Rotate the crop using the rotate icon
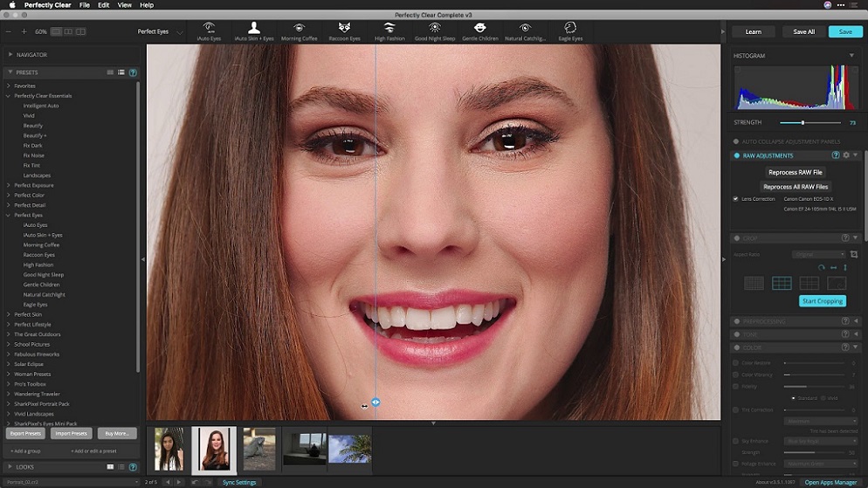 coord(822,268)
